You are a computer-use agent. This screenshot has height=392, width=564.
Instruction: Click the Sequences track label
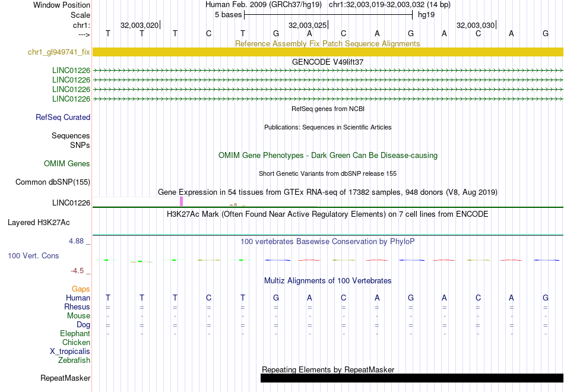(71, 135)
